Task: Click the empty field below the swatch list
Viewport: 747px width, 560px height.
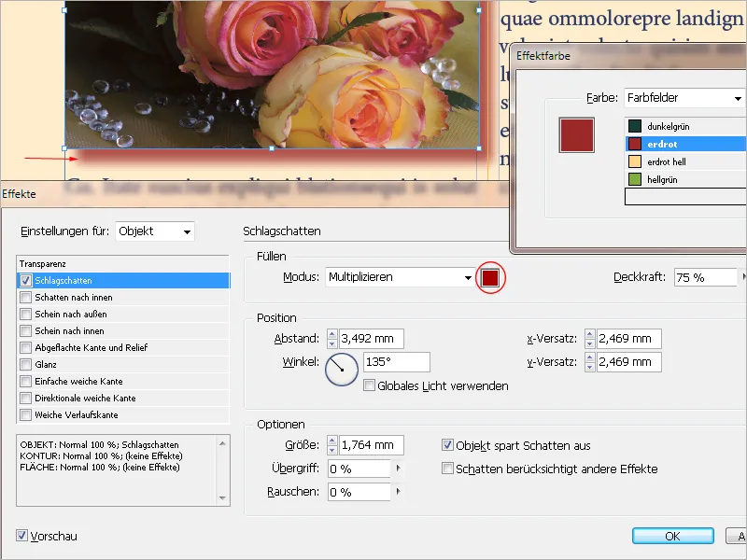Action: 685,197
